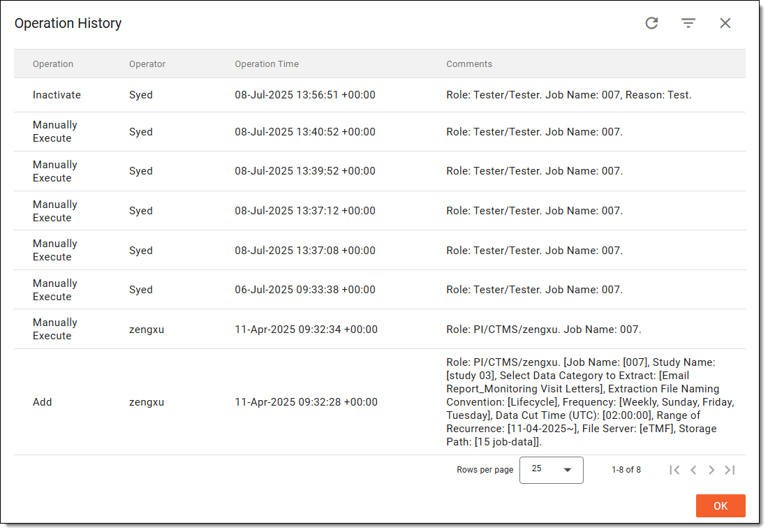Image resolution: width=768 pixels, height=532 pixels.
Task: Close the Operation History dialog
Action: (x=725, y=23)
